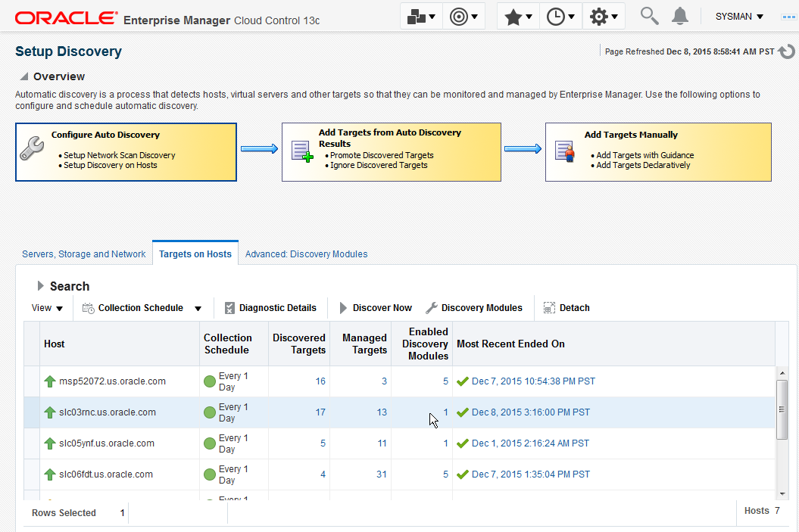Open the Favorites star menu

(x=518, y=16)
